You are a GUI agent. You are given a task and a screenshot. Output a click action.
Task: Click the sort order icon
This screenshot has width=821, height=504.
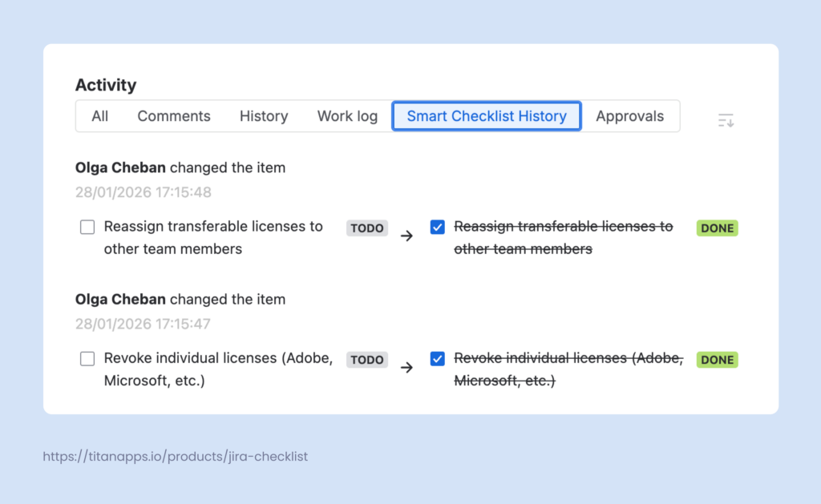(x=726, y=119)
